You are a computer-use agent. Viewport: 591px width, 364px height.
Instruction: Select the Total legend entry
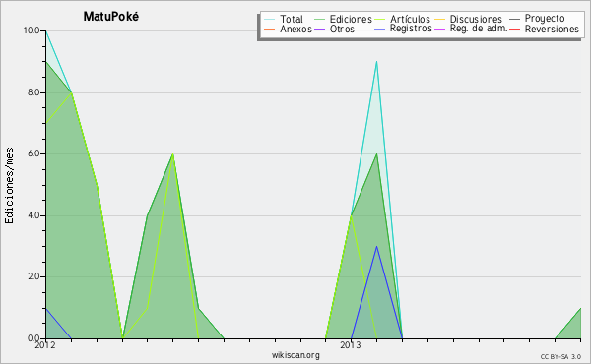(284, 19)
